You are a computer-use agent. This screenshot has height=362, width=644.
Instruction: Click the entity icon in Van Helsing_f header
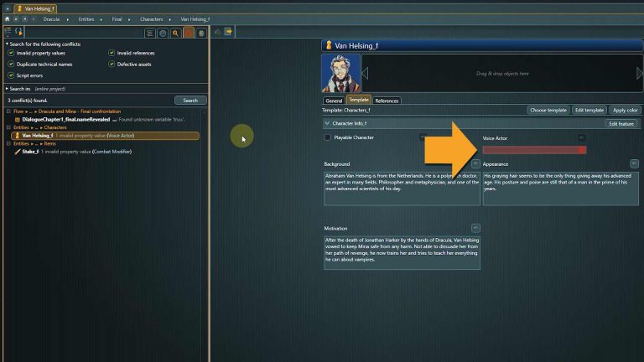pos(329,45)
